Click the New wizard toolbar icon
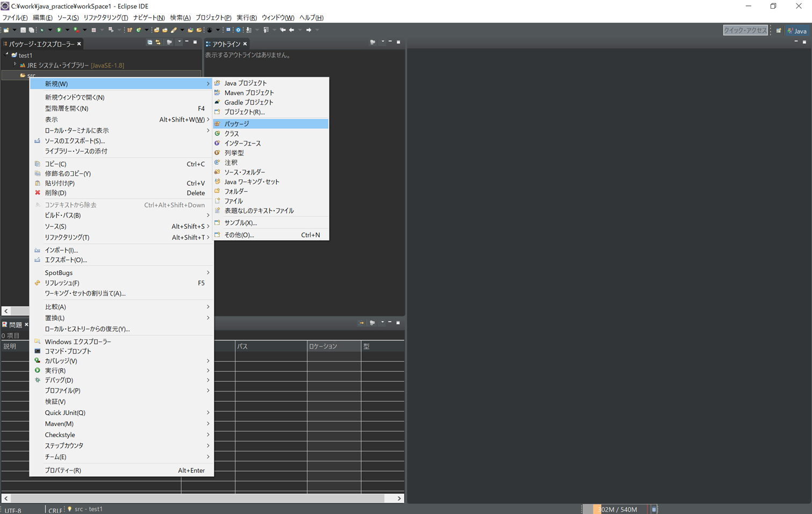Screen dimensions: 812x514 click(6, 30)
